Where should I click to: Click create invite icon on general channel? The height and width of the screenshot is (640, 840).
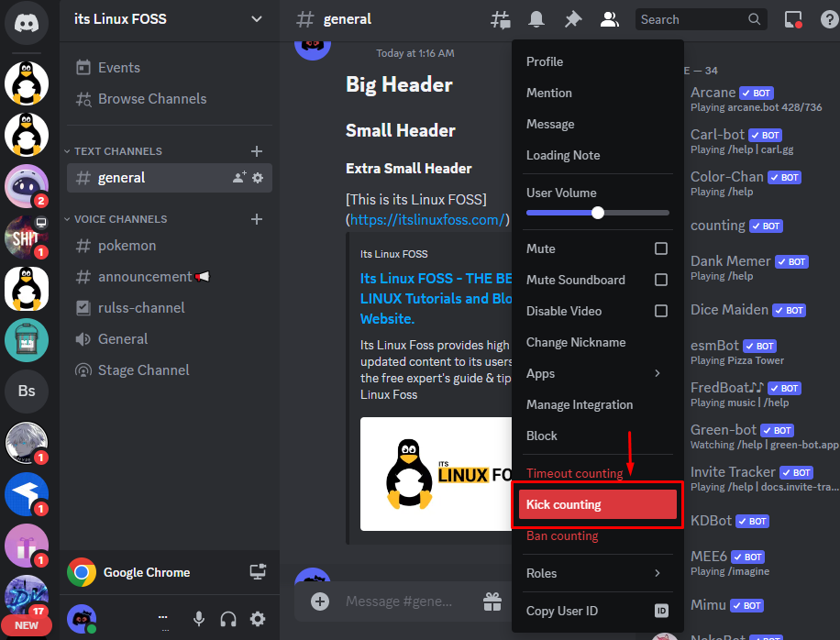[239, 177]
